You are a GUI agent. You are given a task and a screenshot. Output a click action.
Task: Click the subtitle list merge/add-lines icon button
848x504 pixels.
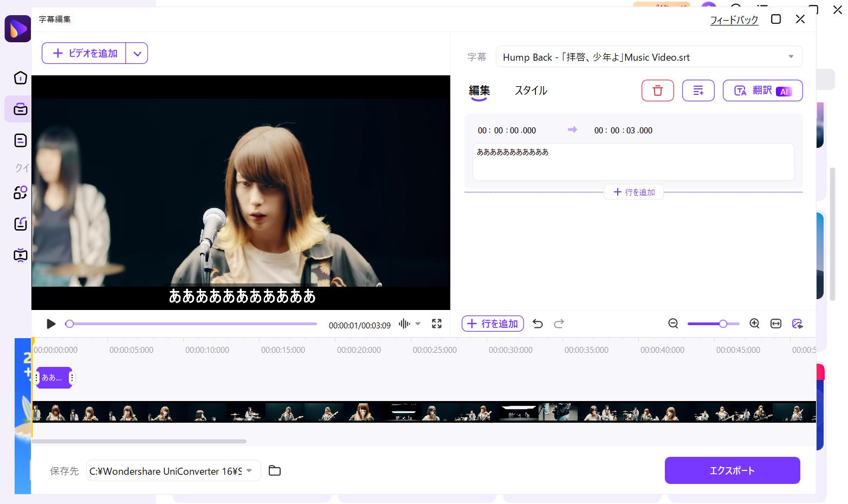point(698,91)
